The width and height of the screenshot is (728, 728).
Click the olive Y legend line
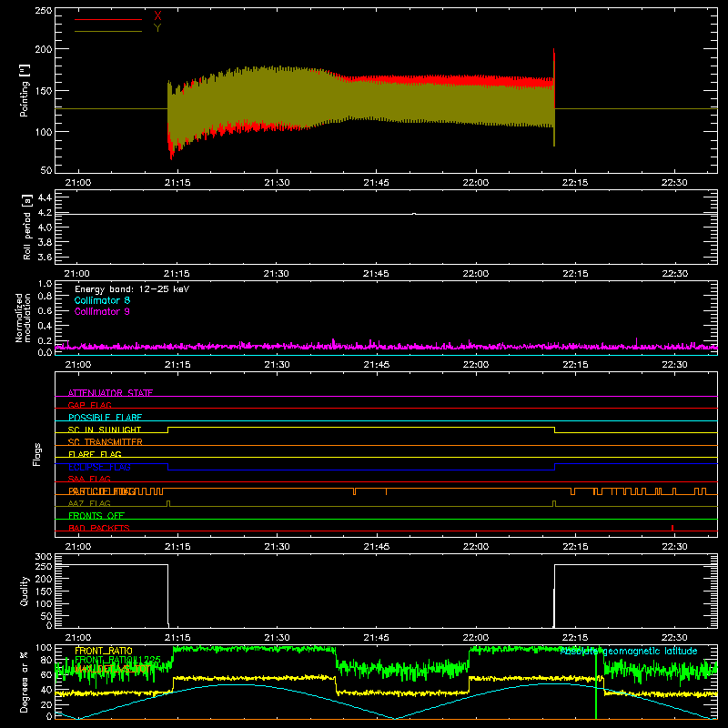(x=108, y=32)
